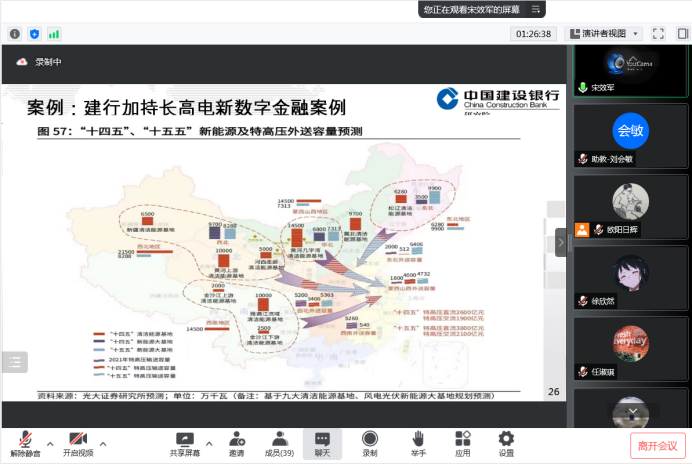This screenshot has height=464, width=692.
Task: Enter full screen mode
Action: tap(658, 33)
